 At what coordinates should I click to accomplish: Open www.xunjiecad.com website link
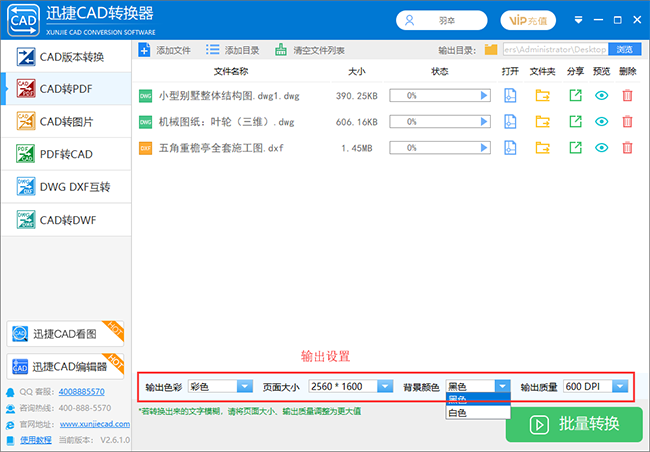pyautogui.click(x=95, y=424)
